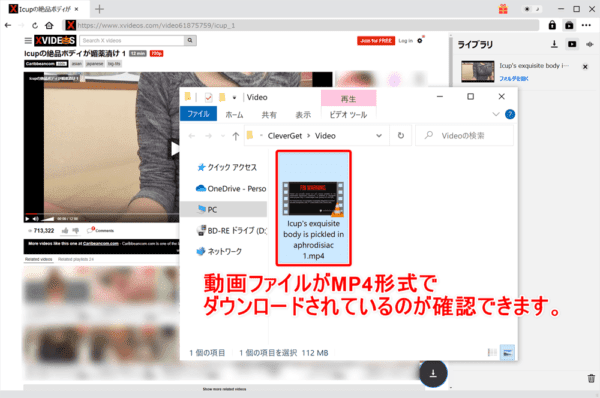This screenshot has height=398, width=600.
Task: Click the play button in video player controls
Action: coord(27,219)
